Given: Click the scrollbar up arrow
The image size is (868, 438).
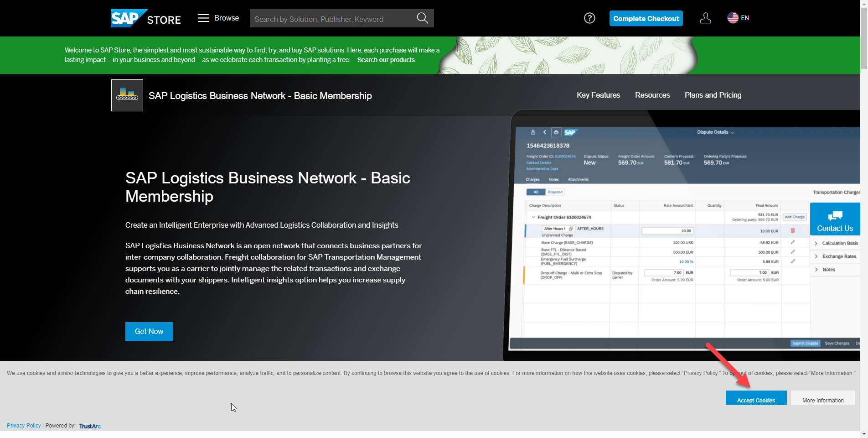Looking at the screenshot, I should click(864, 3).
